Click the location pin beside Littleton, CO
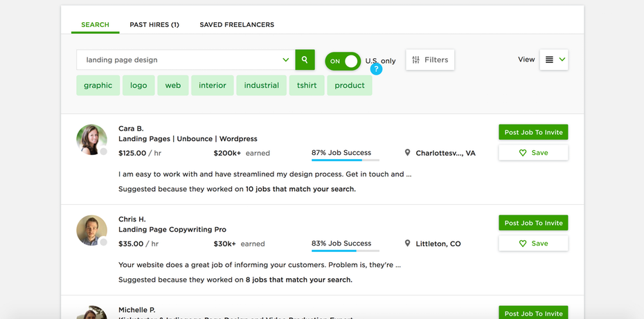This screenshot has height=319, width=644. click(407, 244)
